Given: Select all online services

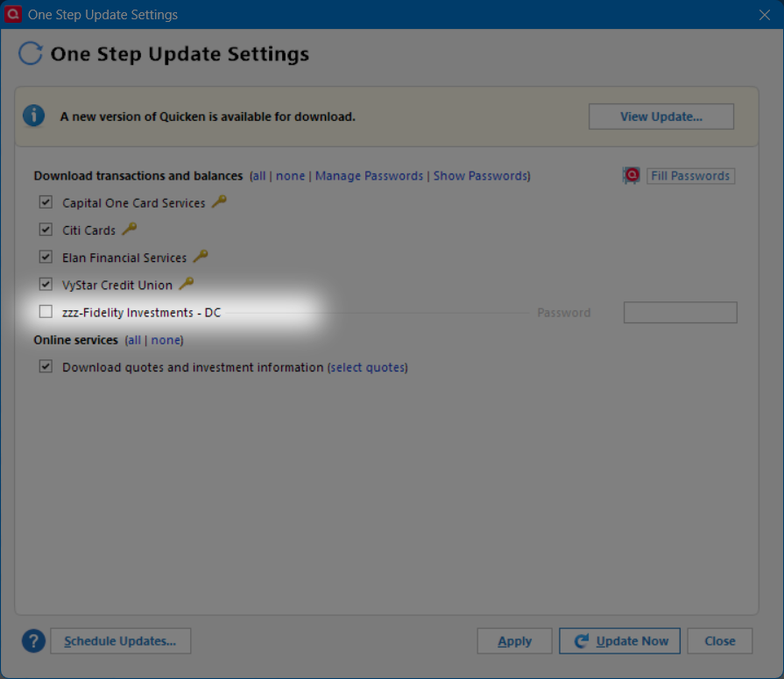Looking at the screenshot, I should 133,340.
